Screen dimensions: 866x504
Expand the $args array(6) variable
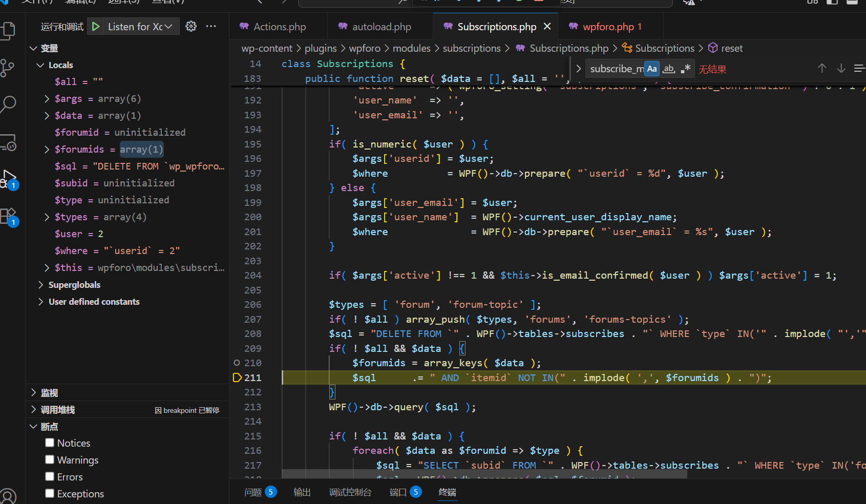pos(47,98)
